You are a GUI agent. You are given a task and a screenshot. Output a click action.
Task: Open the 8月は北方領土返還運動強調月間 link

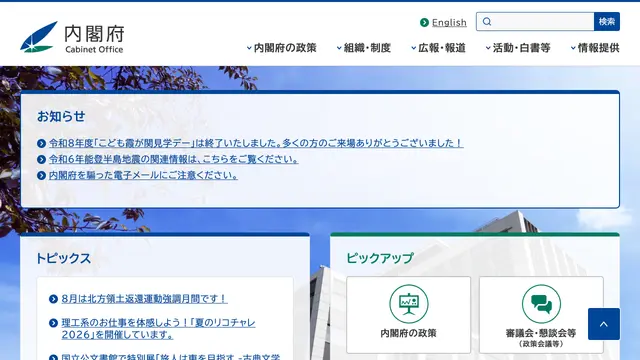(144, 299)
